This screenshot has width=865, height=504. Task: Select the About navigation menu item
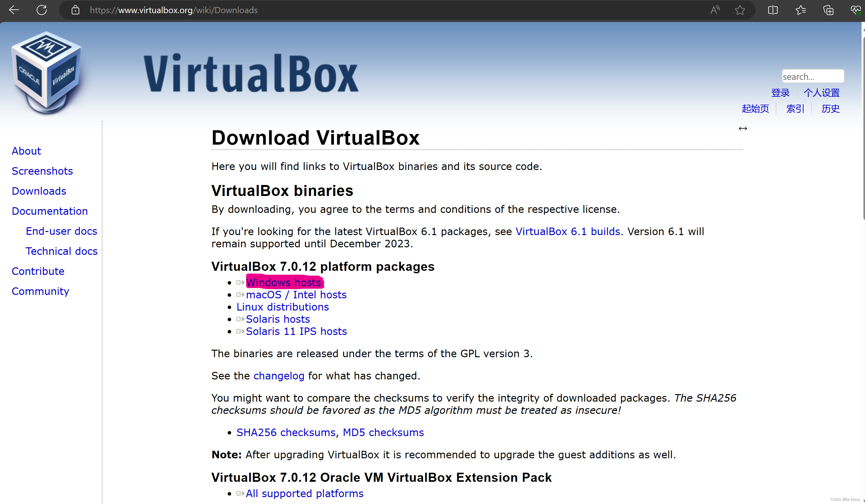(x=26, y=151)
